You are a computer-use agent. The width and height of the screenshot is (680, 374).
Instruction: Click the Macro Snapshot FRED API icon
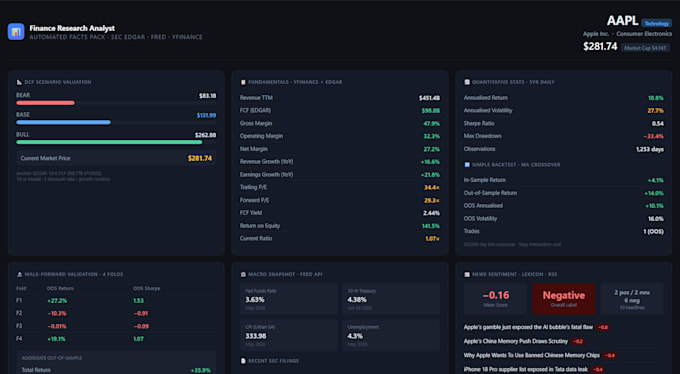(x=243, y=274)
